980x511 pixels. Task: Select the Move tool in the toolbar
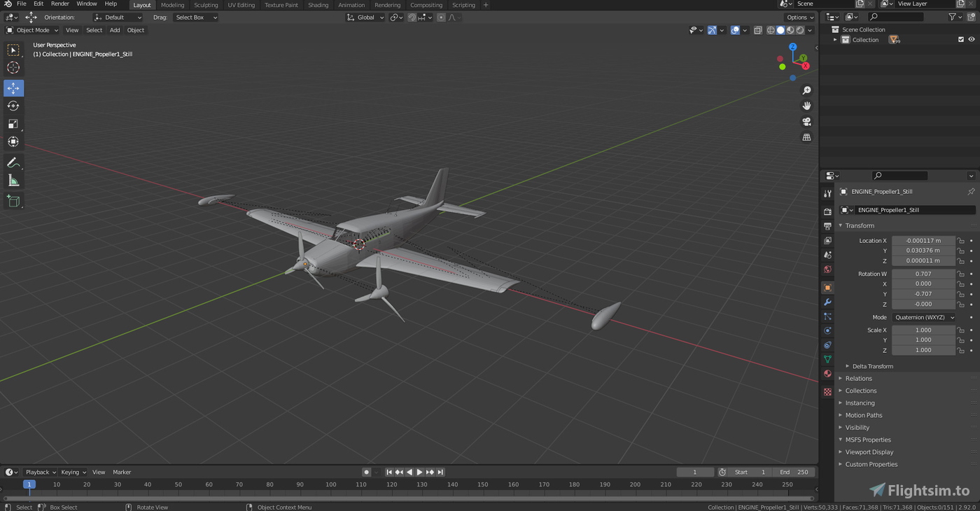[13, 88]
